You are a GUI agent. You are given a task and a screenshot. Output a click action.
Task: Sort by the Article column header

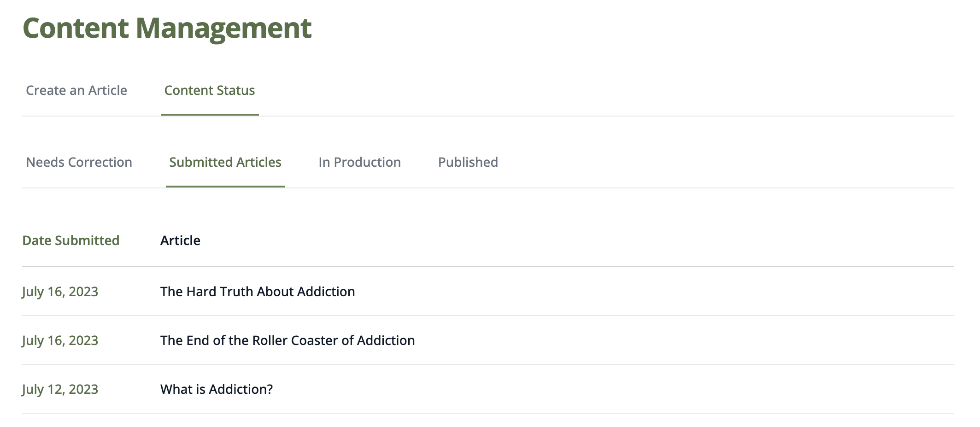click(180, 240)
